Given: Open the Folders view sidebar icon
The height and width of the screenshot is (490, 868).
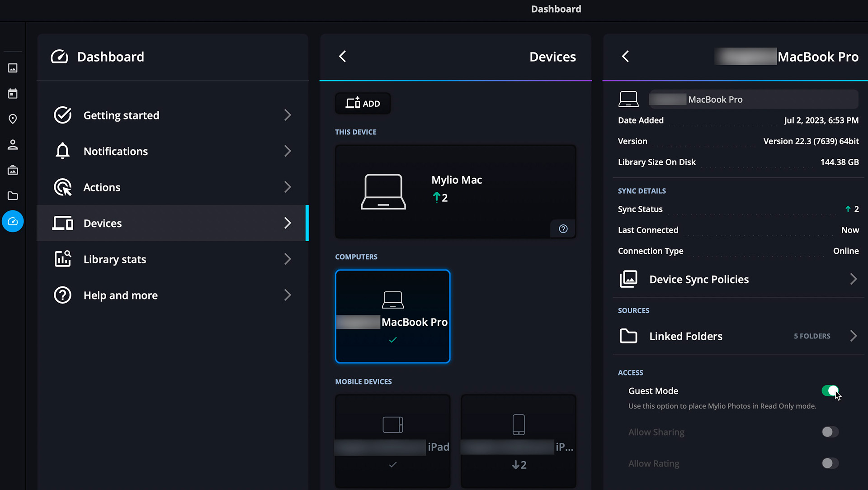Looking at the screenshot, I should [x=13, y=196].
